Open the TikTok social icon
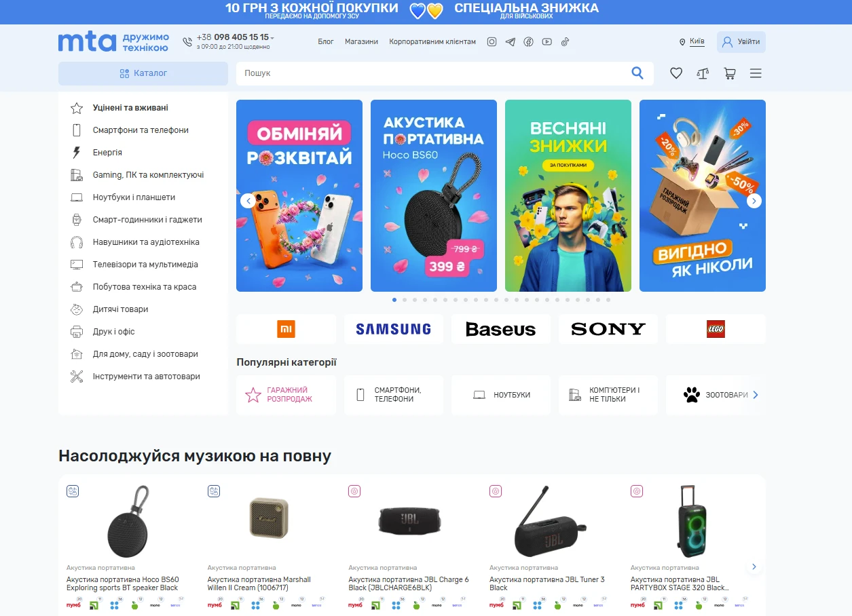The height and width of the screenshot is (616, 852). 565,42
